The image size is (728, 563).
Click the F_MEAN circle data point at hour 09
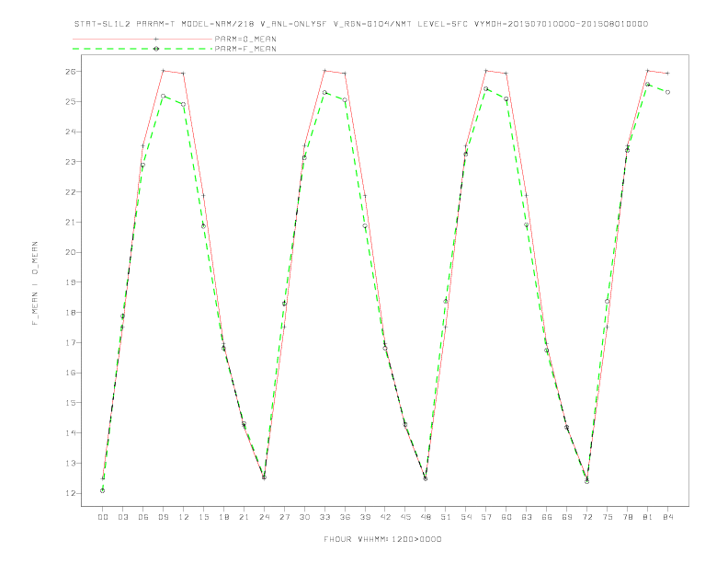click(x=163, y=97)
